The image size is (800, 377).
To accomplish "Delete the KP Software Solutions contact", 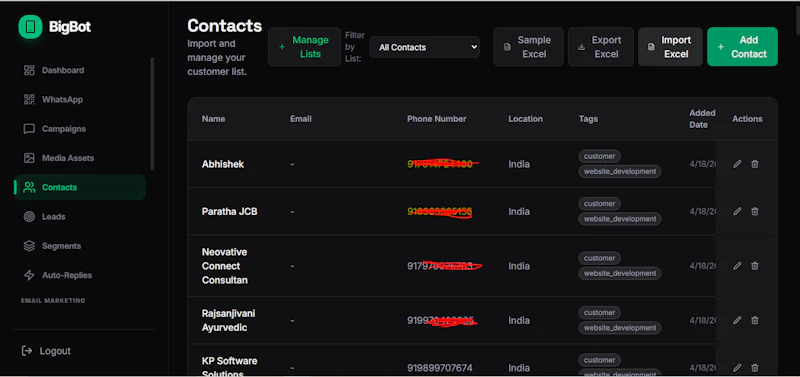I will point(755,367).
